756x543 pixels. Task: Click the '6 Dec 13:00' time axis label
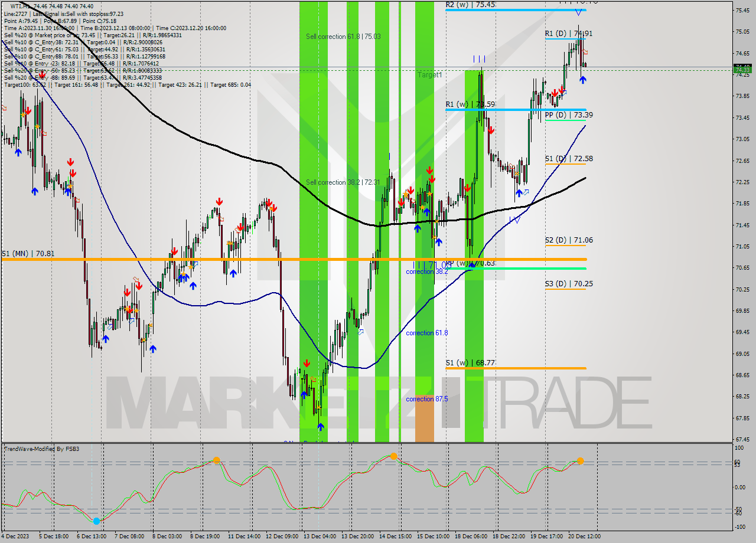point(92,537)
